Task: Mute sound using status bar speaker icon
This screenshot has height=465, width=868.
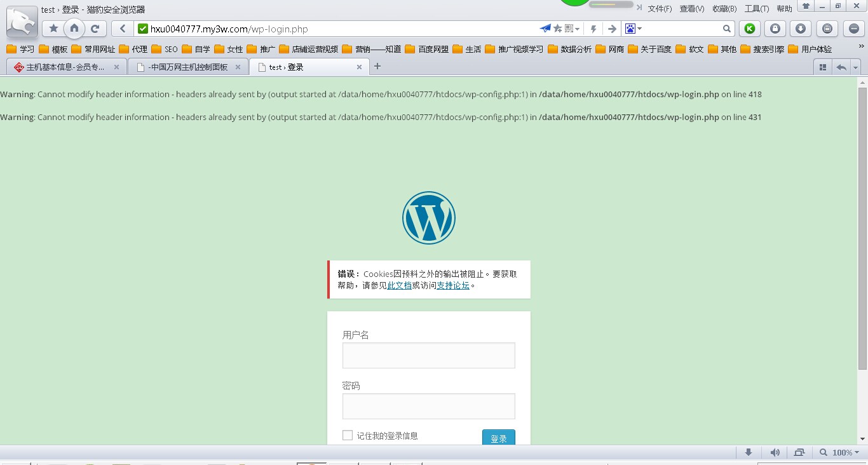Action: point(775,452)
